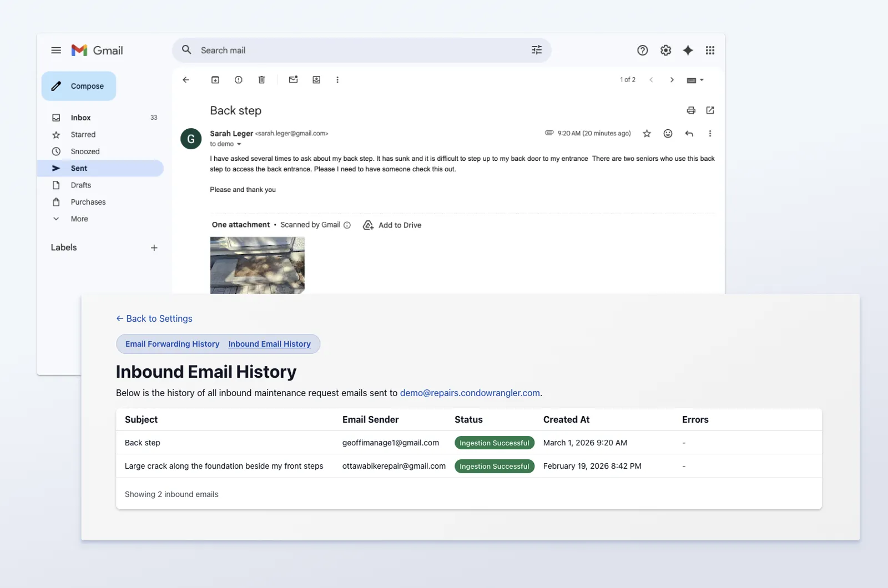Click ottawabikerepair@gmail.com sender cell

click(x=394, y=466)
